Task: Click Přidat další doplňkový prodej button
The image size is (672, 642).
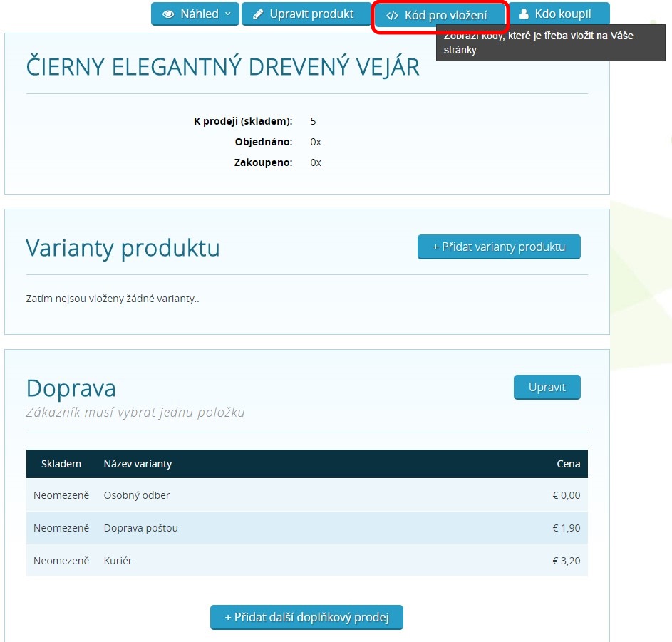Action: pos(306,617)
